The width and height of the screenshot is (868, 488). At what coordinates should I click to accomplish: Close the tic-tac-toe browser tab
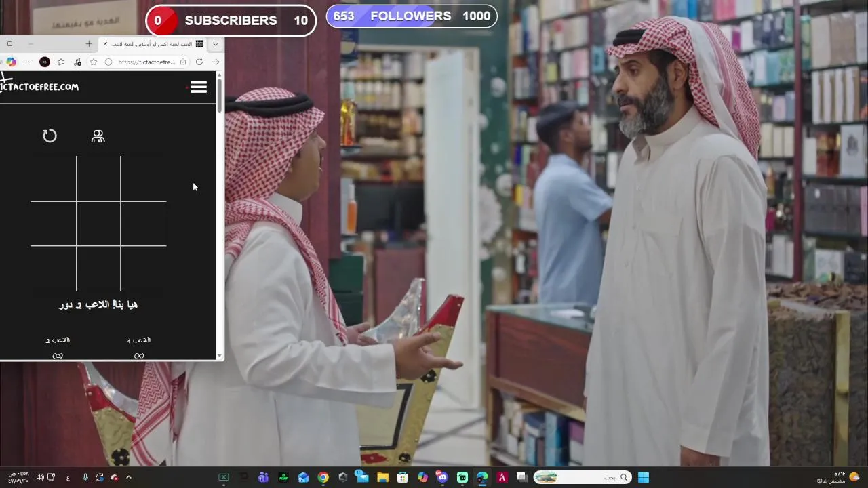(105, 44)
